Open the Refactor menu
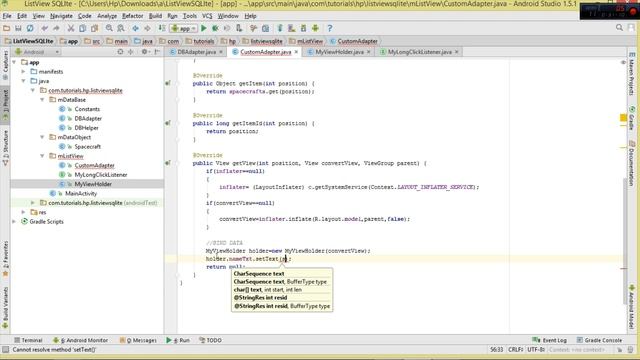This screenshot has width=640, height=360. click(133, 16)
